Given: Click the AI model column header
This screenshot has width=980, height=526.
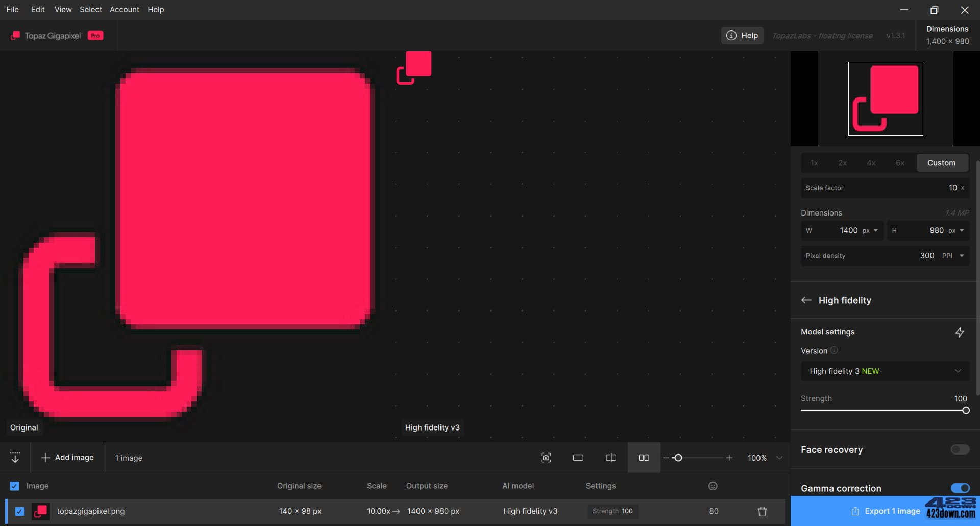Looking at the screenshot, I should (x=518, y=486).
